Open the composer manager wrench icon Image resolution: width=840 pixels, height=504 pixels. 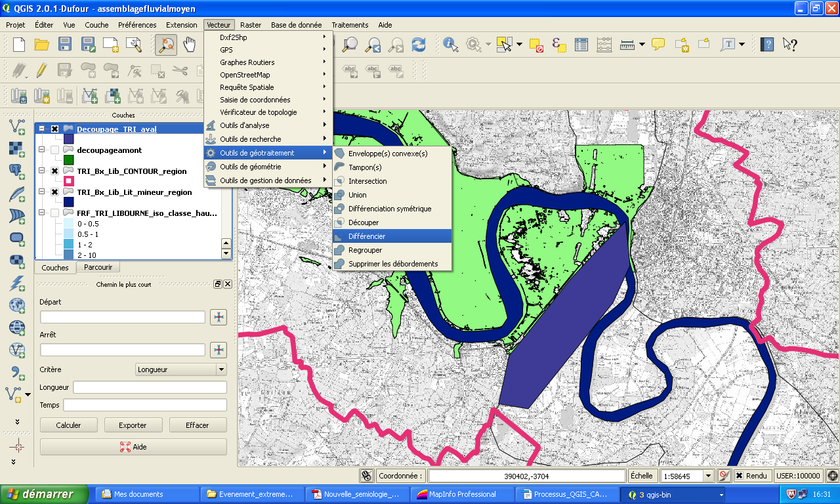pos(134,45)
